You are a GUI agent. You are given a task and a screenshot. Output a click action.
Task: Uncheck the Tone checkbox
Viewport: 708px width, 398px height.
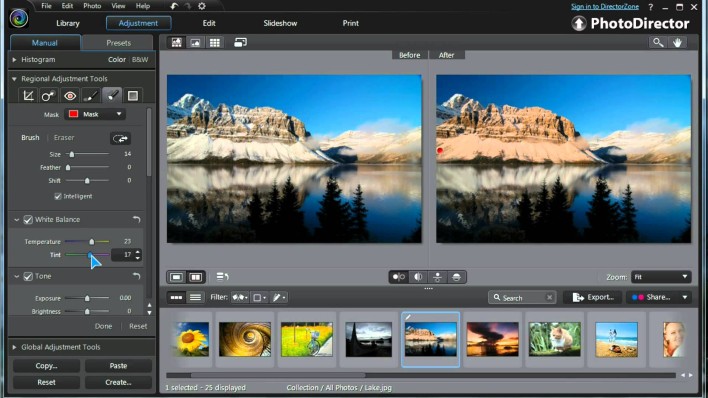point(28,276)
